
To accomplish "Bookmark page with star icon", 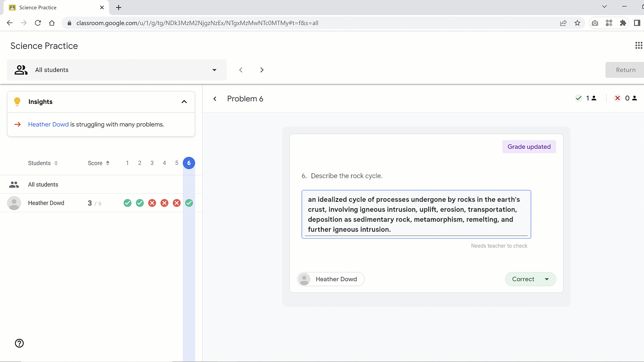I will [577, 23].
